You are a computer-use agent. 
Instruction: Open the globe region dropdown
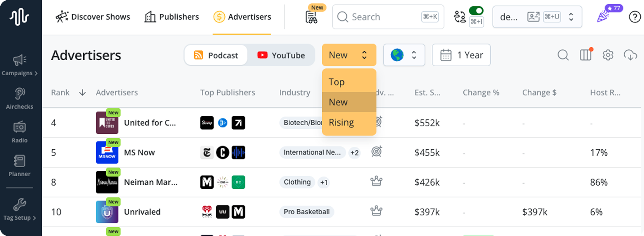404,55
